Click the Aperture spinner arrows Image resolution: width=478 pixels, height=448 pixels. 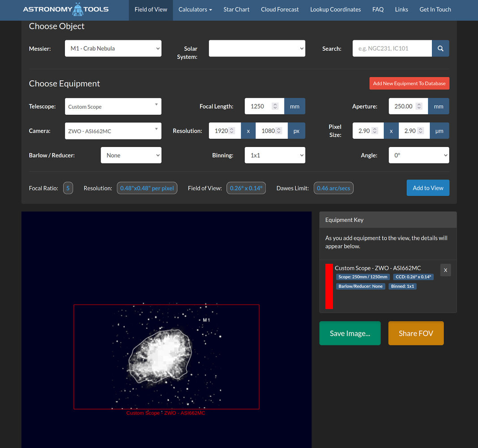(x=419, y=106)
